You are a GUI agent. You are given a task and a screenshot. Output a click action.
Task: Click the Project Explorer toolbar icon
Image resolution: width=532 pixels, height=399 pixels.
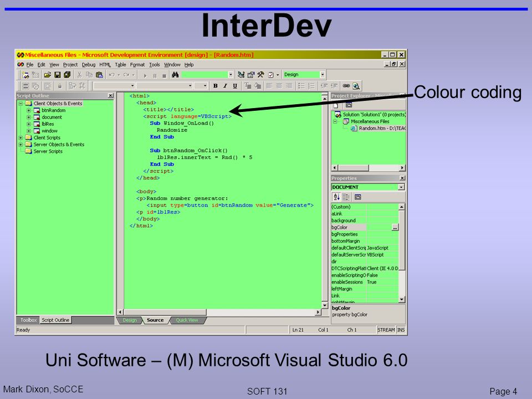pyautogui.click(x=241, y=75)
